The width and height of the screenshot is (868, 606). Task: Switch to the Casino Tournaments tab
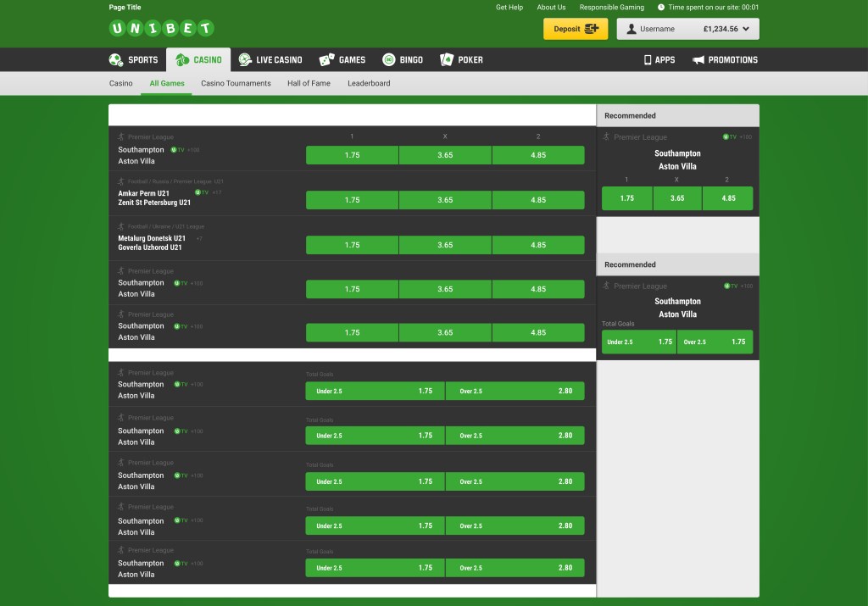click(x=236, y=83)
